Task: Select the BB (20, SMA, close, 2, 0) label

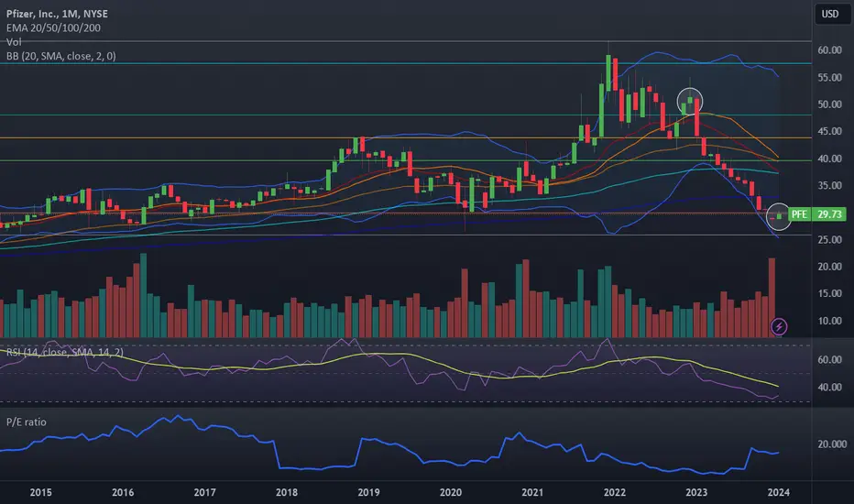Action: (x=61, y=56)
